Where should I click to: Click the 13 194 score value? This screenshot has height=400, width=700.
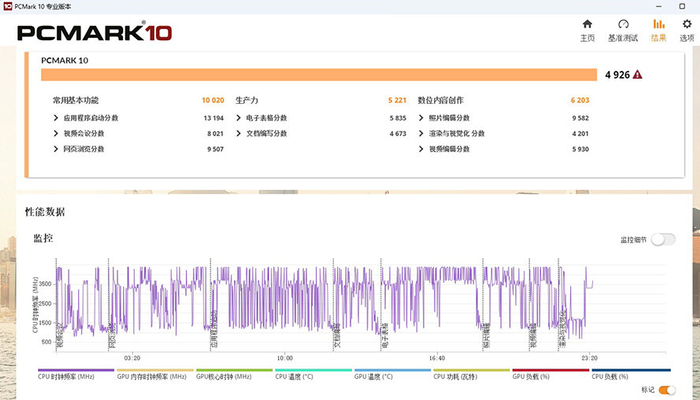click(x=213, y=118)
